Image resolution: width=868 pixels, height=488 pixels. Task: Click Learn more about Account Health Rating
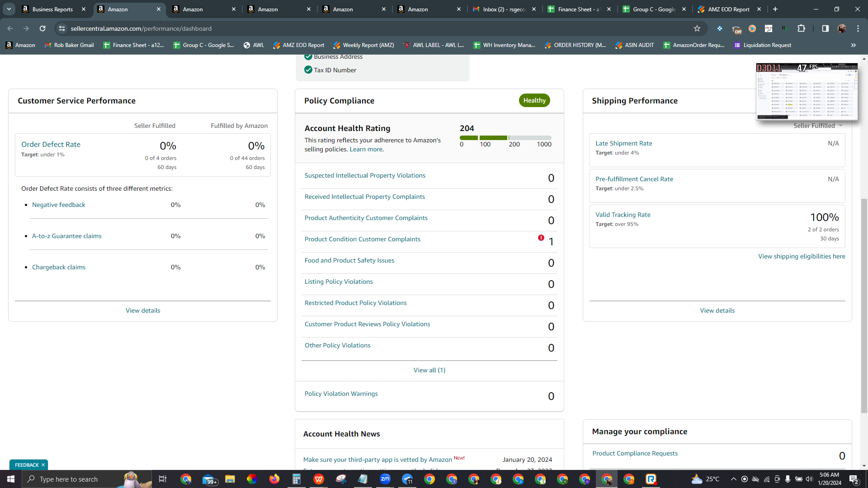click(366, 150)
